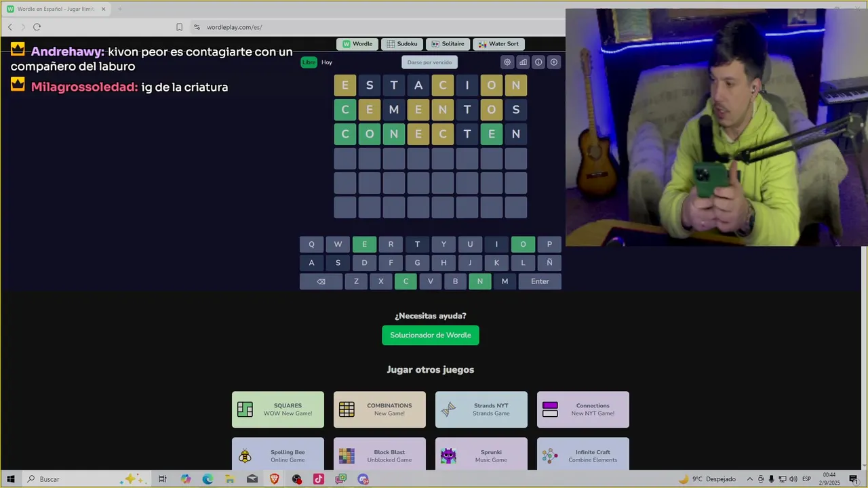Click the R key on on-screen keyboard
The width and height of the screenshot is (868, 488).
click(x=391, y=244)
